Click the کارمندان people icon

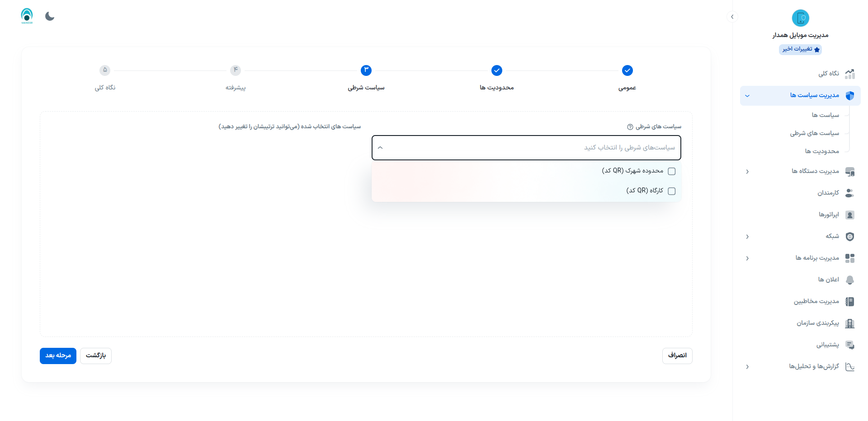[850, 193]
